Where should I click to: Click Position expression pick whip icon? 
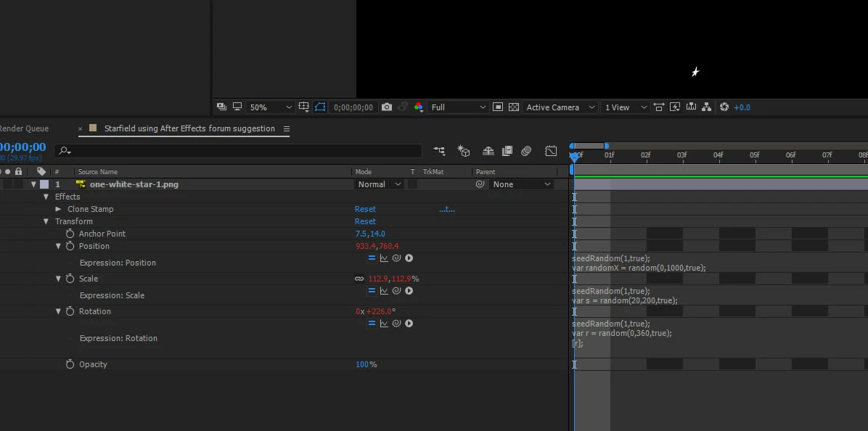396,258
